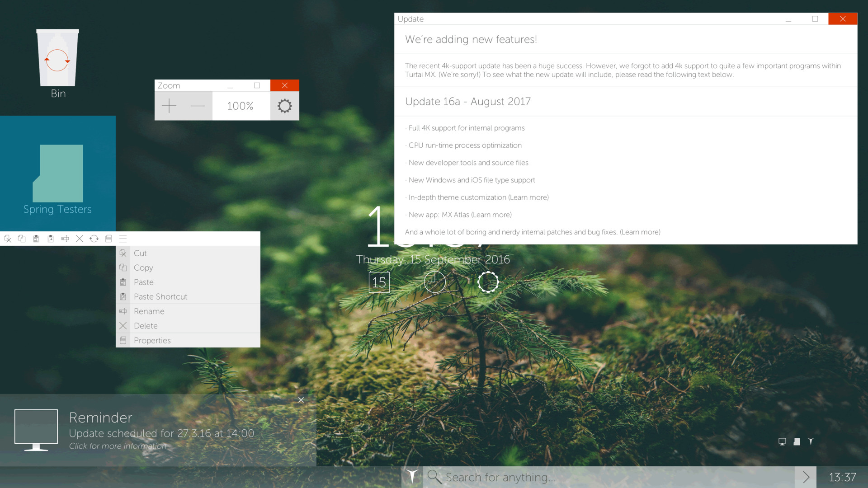868x488 pixels.
Task: Open the hamburger menu on the desktop toolbar
Action: tap(123, 239)
